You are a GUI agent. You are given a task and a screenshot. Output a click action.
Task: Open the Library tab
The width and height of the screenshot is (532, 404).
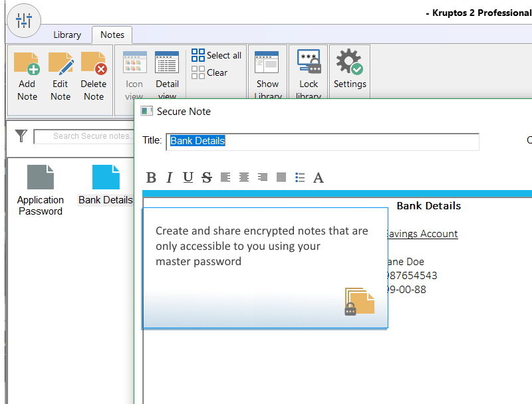click(x=67, y=35)
